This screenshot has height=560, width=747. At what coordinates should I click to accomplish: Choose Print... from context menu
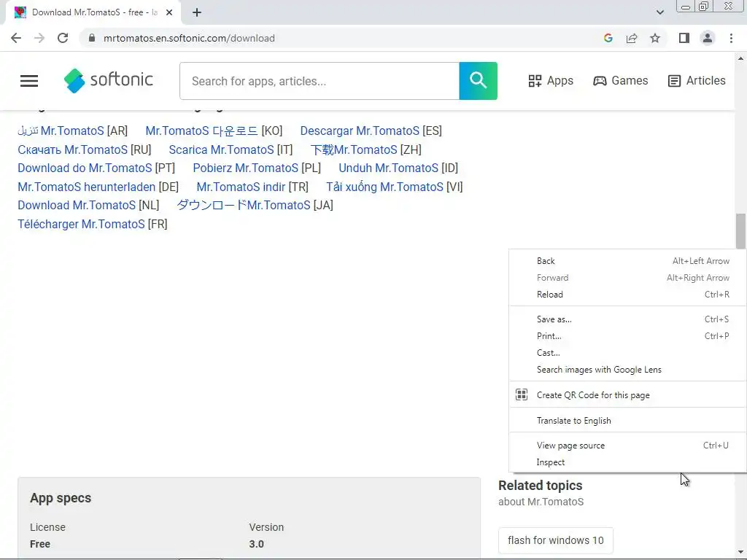[627, 335]
